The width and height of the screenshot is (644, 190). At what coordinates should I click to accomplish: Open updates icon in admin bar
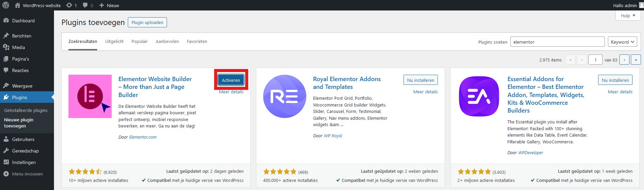[x=69, y=5]
